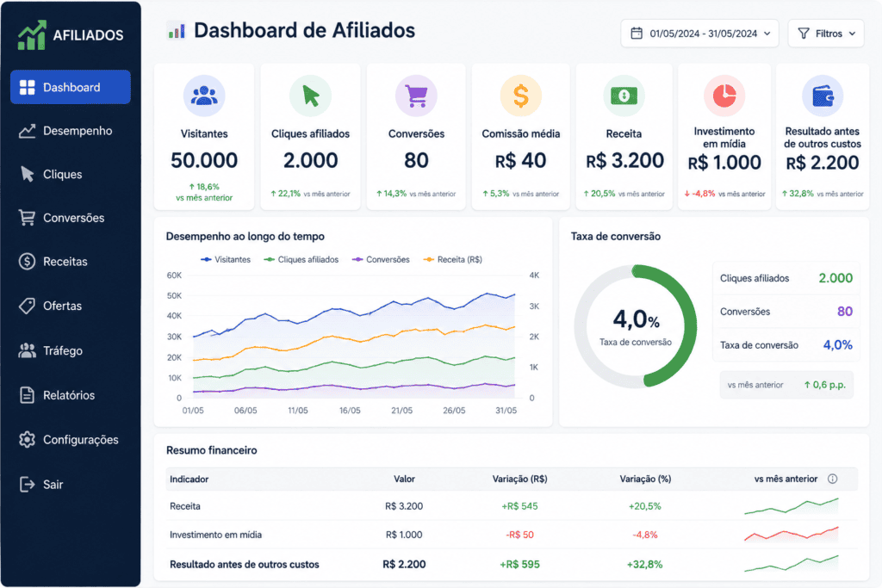Viewport: 882px width, 588px height.
Task: Click Sair to log out
Action: [71, 485]
